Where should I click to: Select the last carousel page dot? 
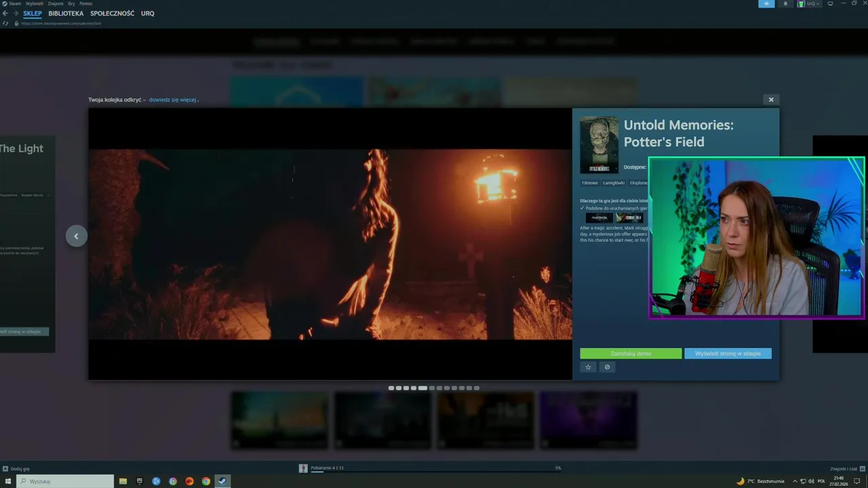tap(477, 388)
